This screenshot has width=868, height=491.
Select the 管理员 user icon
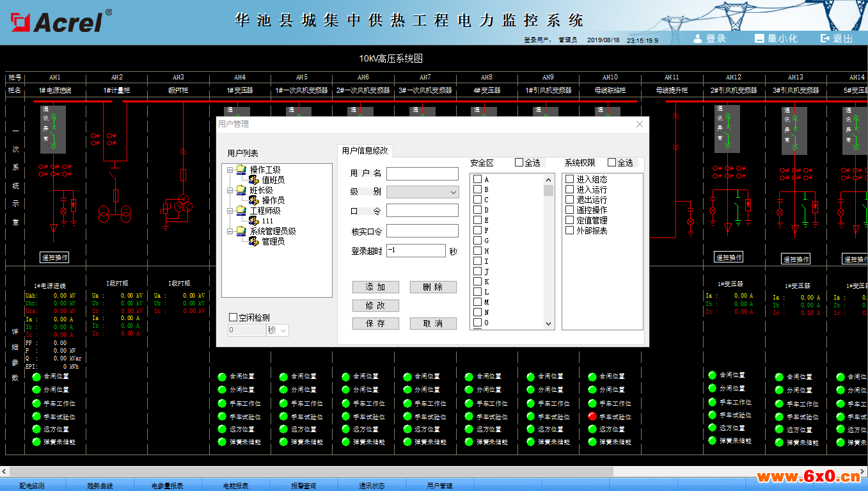click(x=254, y=241)
